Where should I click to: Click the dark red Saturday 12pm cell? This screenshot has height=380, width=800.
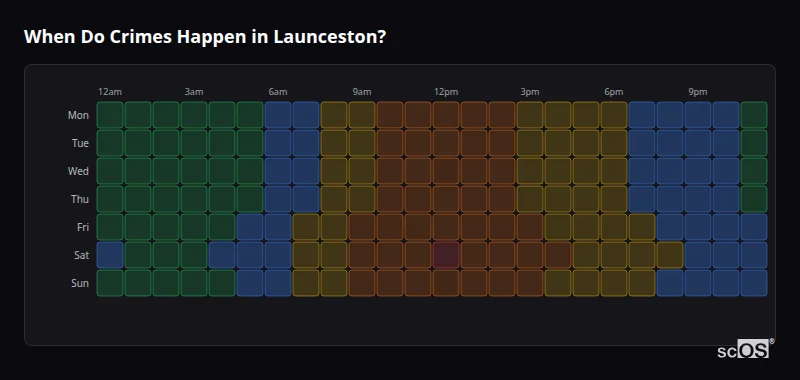click(x=446, y=255)
